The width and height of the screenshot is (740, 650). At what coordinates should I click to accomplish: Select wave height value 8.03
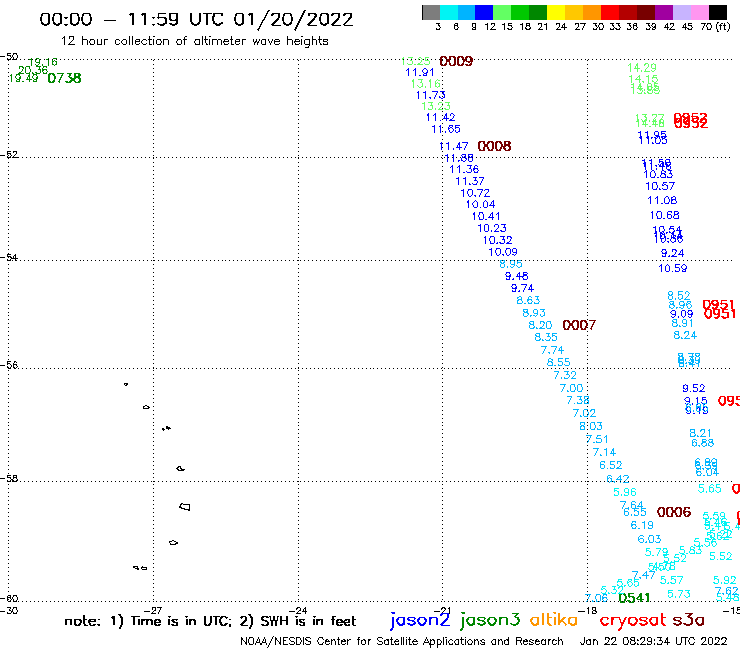591,426
